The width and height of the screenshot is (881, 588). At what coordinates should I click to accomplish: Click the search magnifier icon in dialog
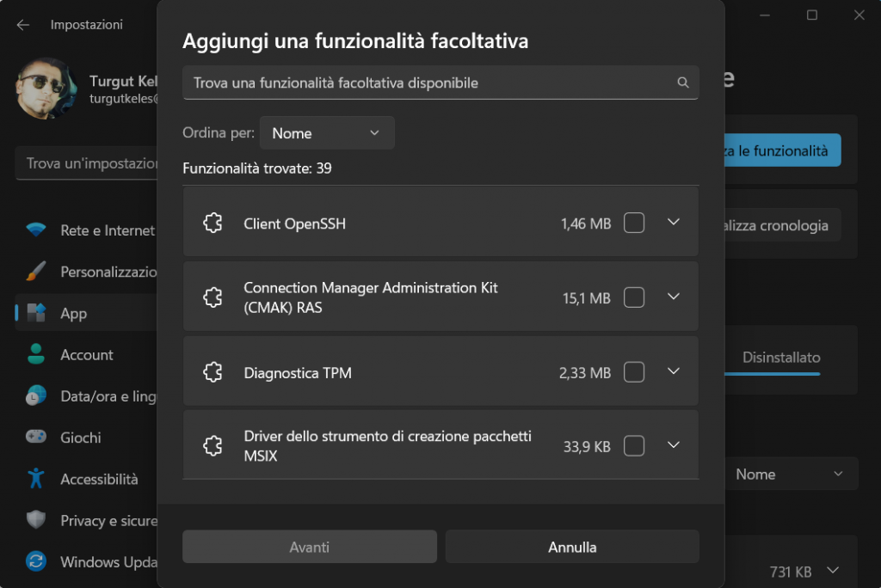tap(682, 83)
